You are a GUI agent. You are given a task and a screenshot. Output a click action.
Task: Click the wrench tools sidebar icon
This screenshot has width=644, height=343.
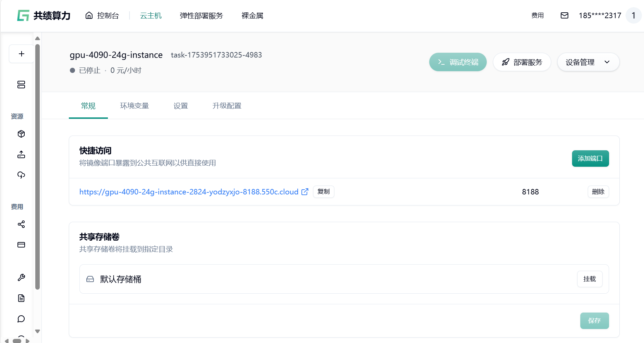(21, 278)
